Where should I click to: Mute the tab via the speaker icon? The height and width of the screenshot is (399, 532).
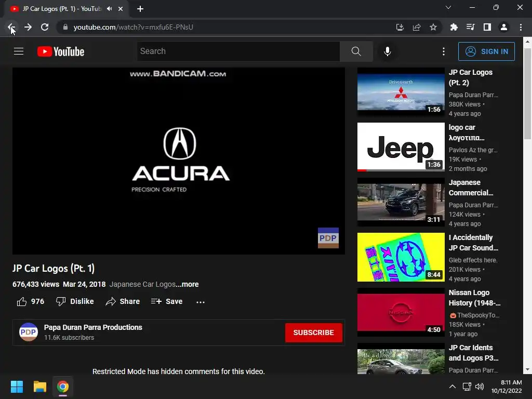(109, 9)
